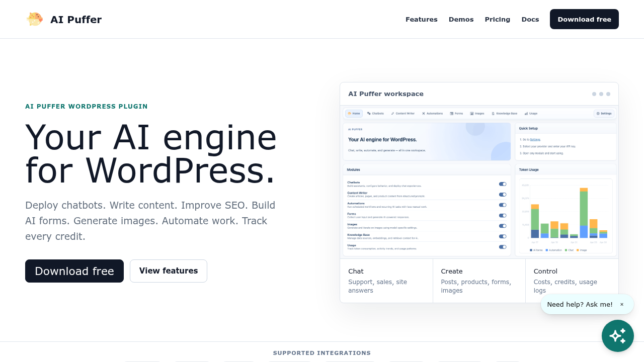Switch to the Images tab in preview

pos(477,114)
